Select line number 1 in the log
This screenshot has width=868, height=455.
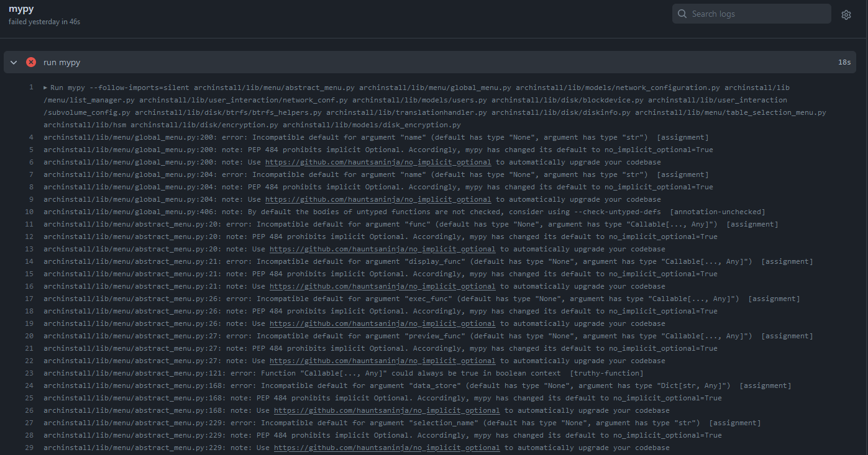click(31, 87)
